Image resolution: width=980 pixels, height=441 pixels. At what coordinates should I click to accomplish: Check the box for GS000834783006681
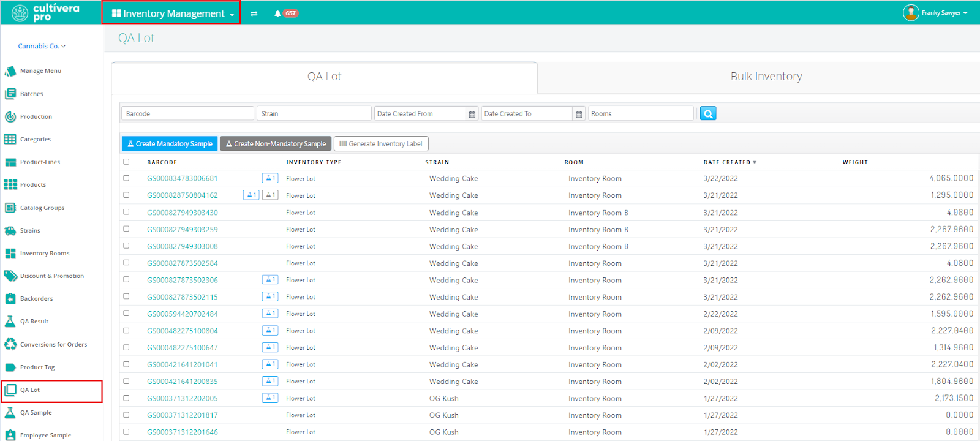(126, 178)
